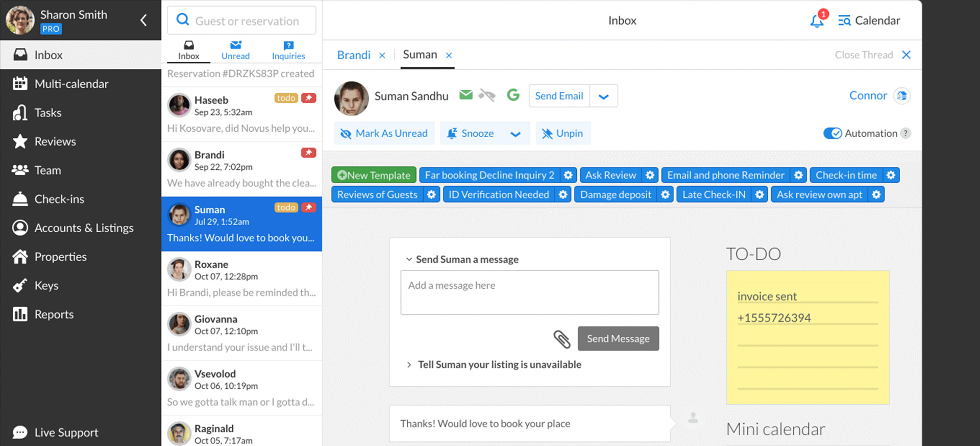980x446 pixels.
Task: Click the paperclip attachment icon
Action: [x=561, y=339]
